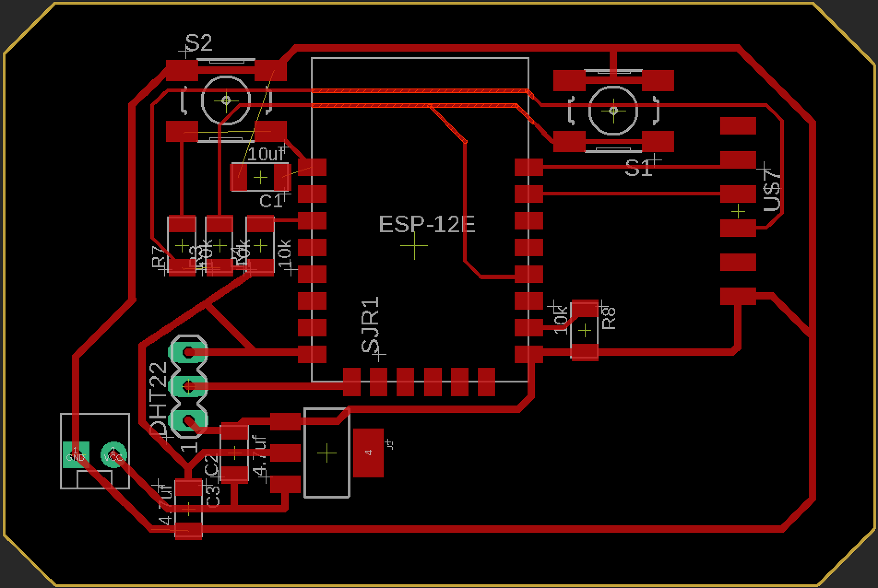Click the top pin of the DHT22 header
This screenshot has width=878, height=588.
coord(189,353)
